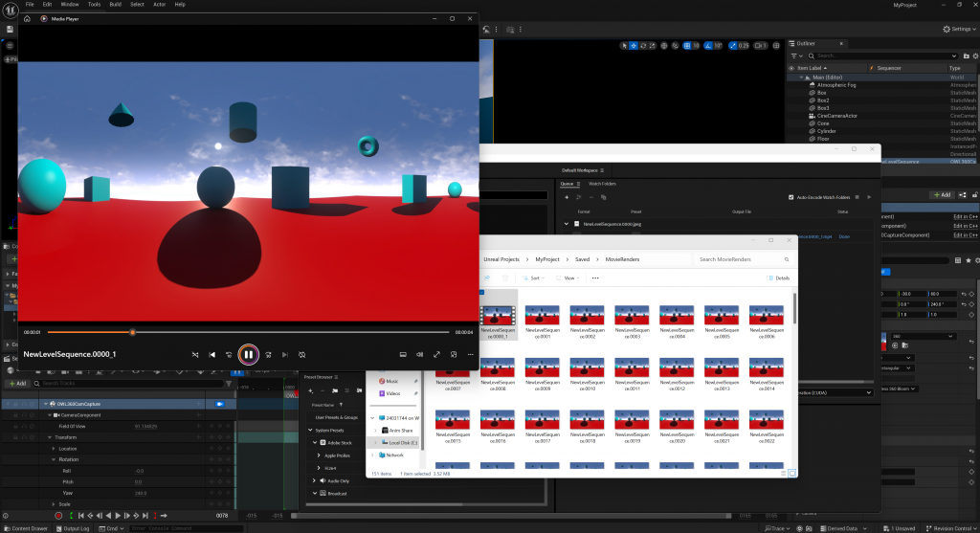Viewport: 980px width, 533px height.
Task: Collapse NewLevelSequence.0000.jpeg queue item
Action: pyautogui.click(x=567, y=224)
